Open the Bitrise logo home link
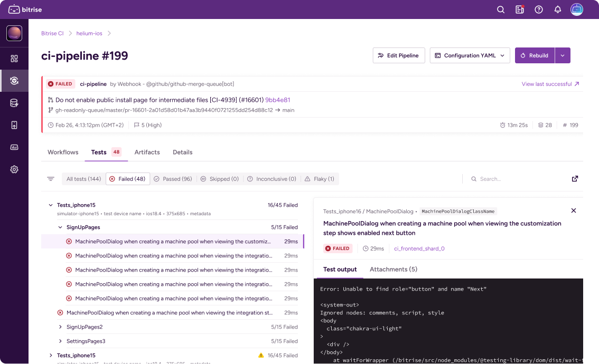The height and width of the screenshot is (364, 599). pos(25,9)
